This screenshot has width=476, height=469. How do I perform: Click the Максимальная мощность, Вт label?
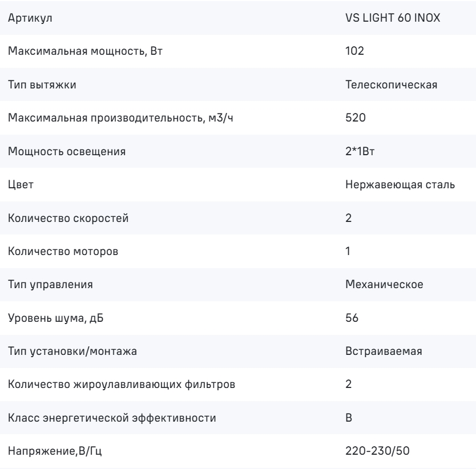pyautogui.click(x=85, y=51)
